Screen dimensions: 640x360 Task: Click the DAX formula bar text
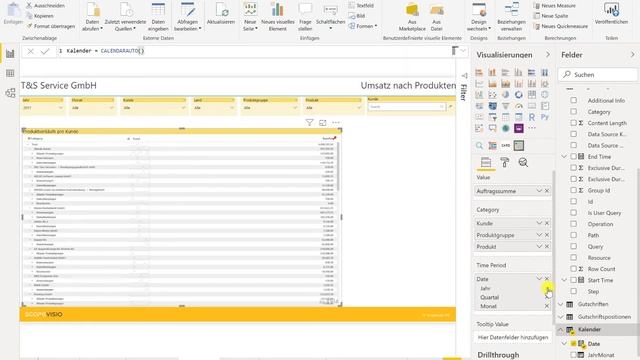pos(105,51)
